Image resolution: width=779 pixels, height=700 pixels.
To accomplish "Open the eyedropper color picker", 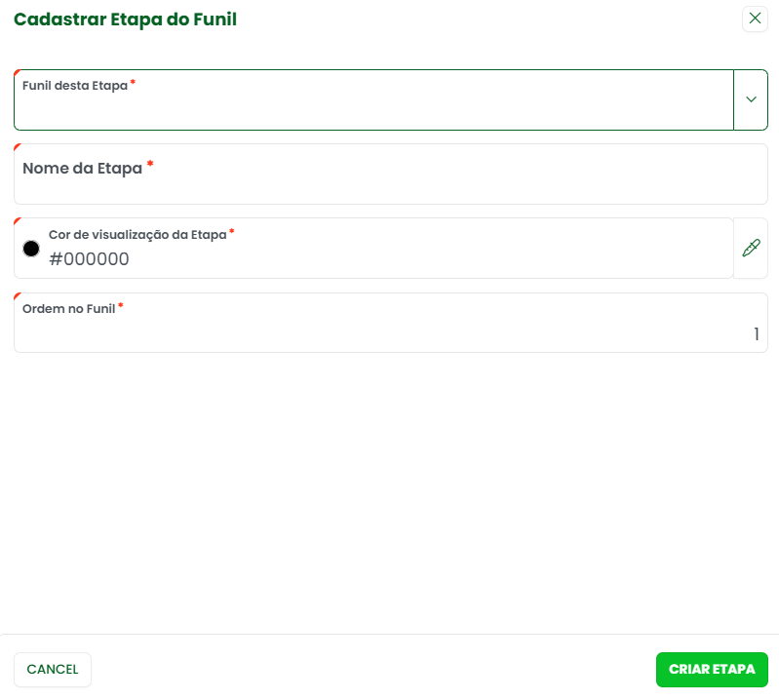I will (751, 248).
